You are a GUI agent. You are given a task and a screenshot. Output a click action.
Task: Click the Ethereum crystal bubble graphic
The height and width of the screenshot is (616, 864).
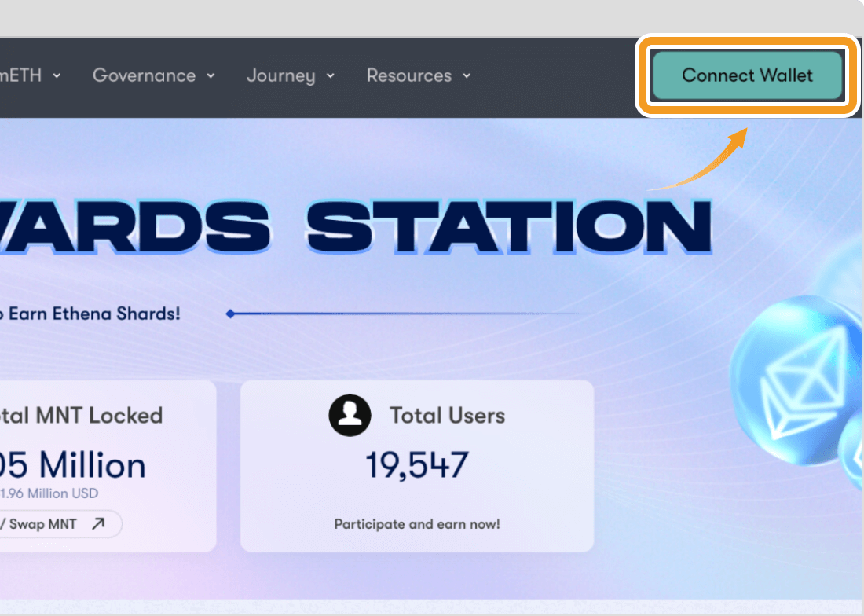click(x=796, y=381)
